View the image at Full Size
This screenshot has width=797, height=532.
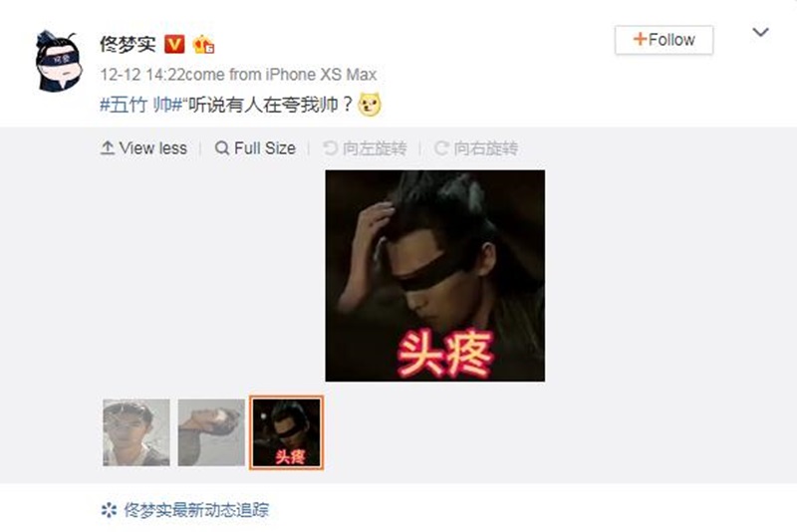click(x=256, y=148)
